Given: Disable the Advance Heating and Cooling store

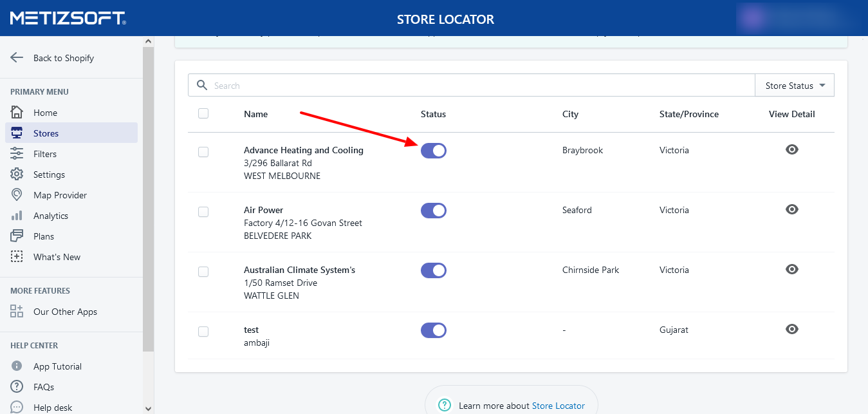Looking at the screenshot, I should coord(433,151).
